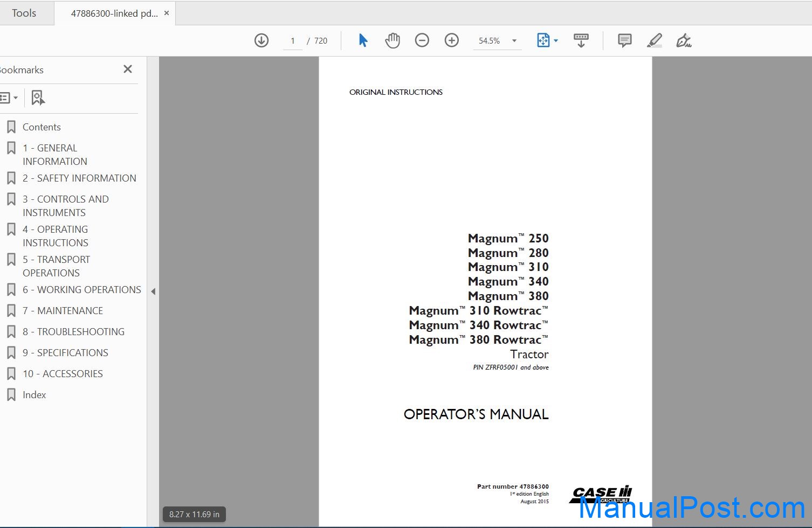The width and height of the screenshot is (812, 528).
Task: Click bookmark icon beside Contents
Action: pyautogui.click(x=11, y=127)
